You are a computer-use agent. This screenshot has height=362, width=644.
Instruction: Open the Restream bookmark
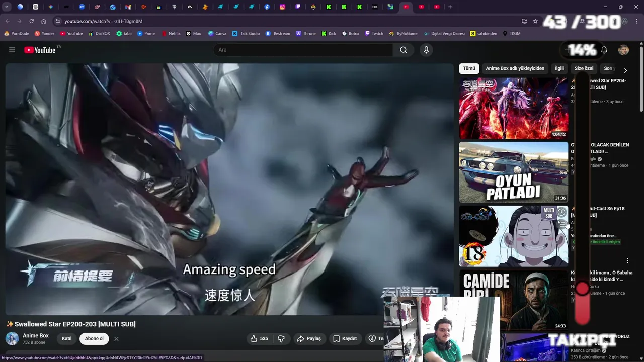(x=278, y=33)
